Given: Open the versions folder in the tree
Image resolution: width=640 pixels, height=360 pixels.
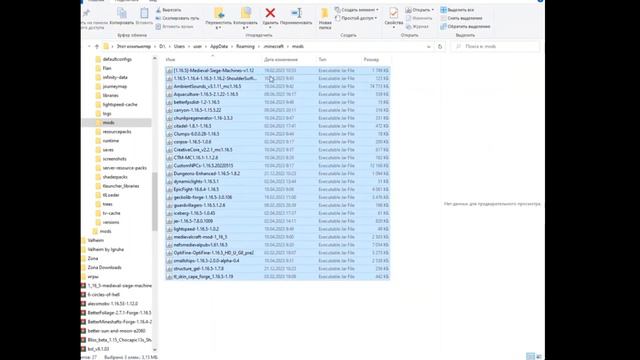Looking at the screenshot, I should tap(111, 222).
